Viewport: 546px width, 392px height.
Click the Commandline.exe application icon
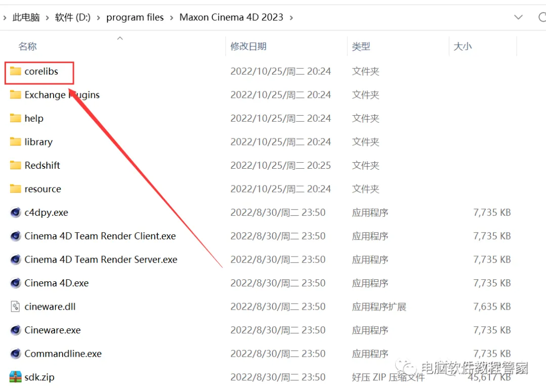click(x=15, y=354)
